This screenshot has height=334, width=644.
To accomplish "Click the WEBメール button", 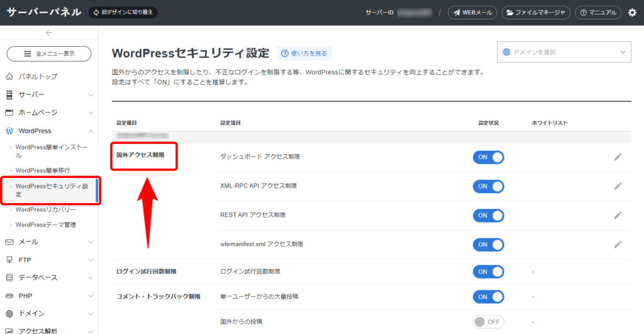I will pos(472,13).
